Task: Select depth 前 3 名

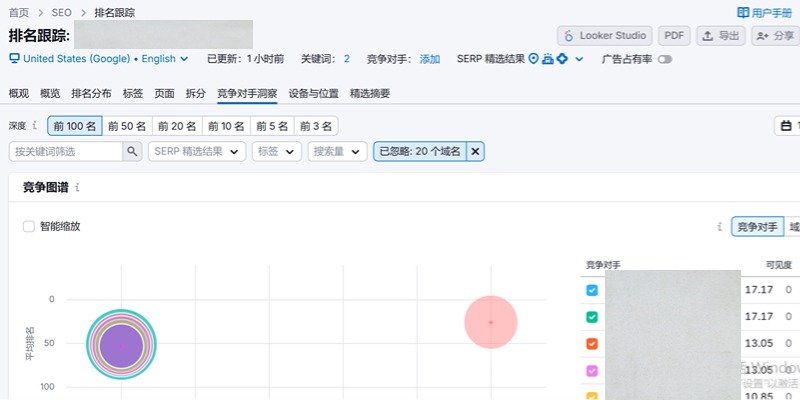Action: [316, 126]
